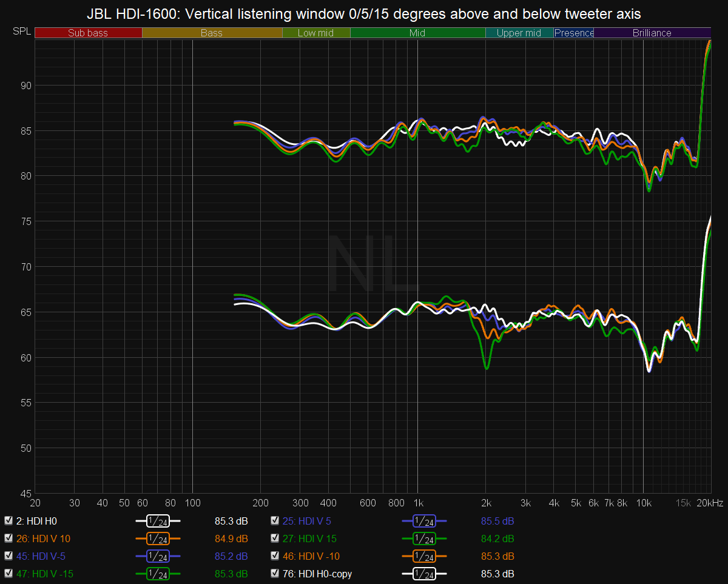Select the Low mid frequency band
The width and height of the screenshot is (728, 584).
[316, 33]
